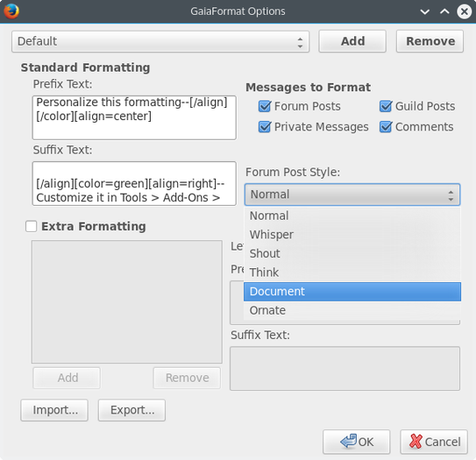476x460 pixels.
Task: Focus the Standard Formatting Prefix Text field
Action: coord(134,117)
